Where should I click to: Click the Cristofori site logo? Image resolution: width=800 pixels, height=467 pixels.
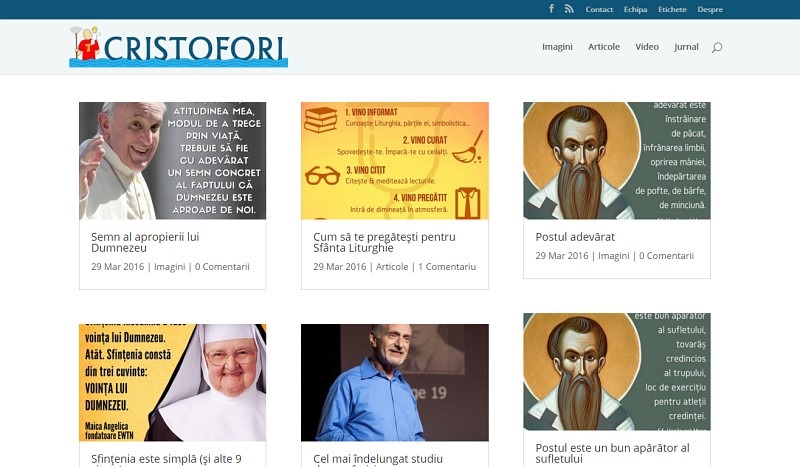179,46
